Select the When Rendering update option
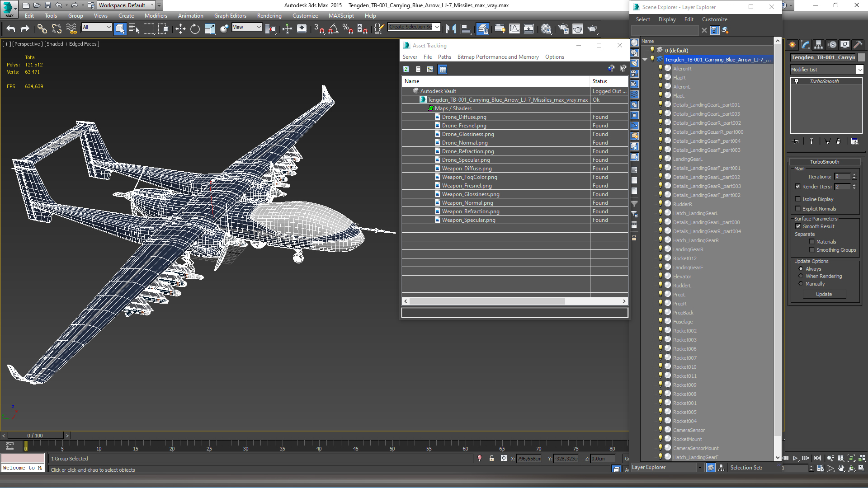Image resolution: width=868 pixels, height=488 pixels. [x=801, y=276]
